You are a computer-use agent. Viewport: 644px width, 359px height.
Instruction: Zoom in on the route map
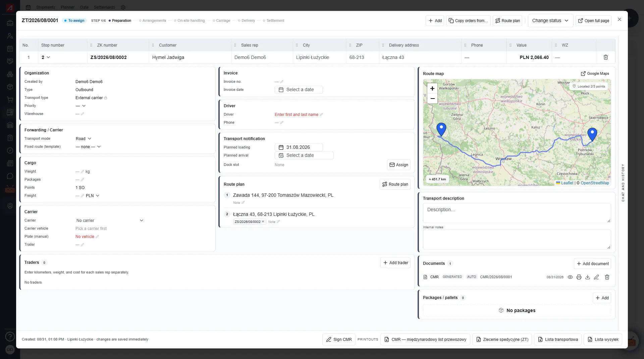point(432,88)
